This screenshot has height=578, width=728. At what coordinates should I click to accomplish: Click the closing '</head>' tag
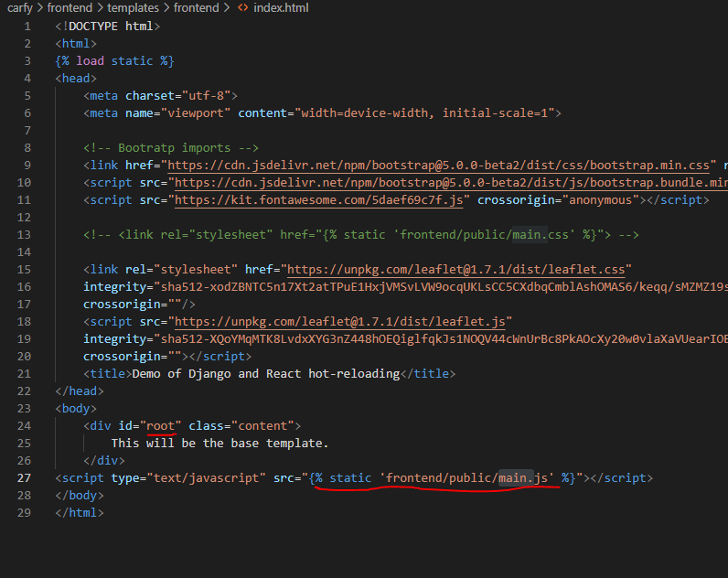[x=80, y=391]
